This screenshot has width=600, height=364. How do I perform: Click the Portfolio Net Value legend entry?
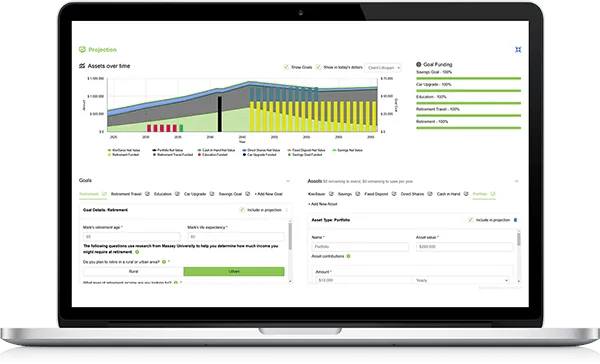(x=168, y=150)
